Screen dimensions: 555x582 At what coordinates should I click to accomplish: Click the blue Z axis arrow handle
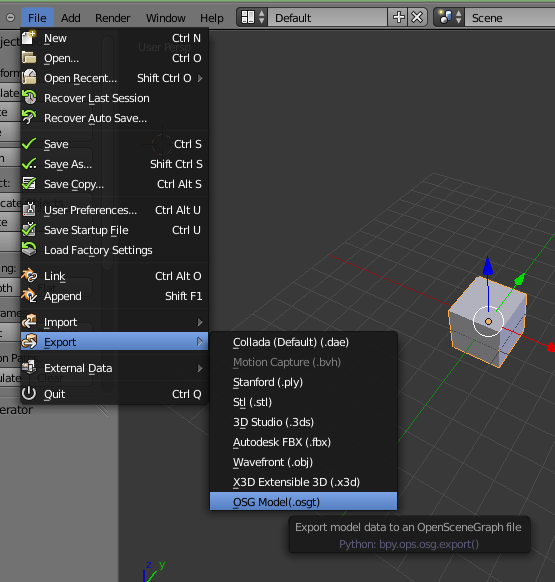(x=488, y=265)
